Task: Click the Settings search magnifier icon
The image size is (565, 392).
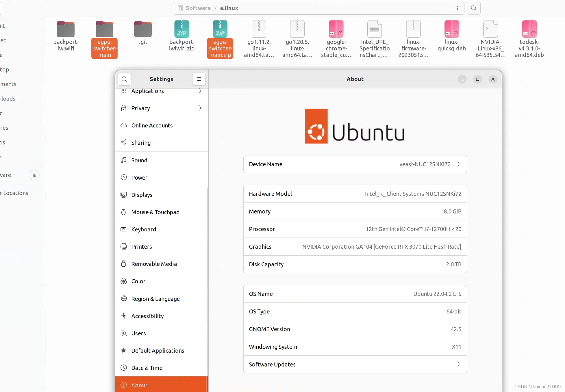Action: [x=125, y=79]
